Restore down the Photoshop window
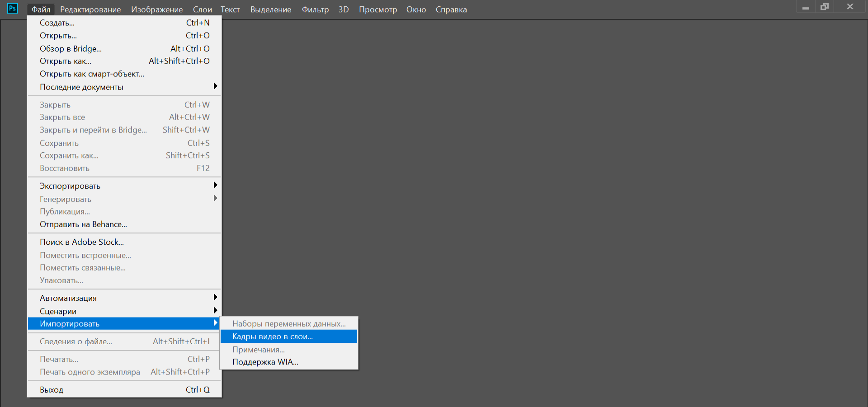This screenshot has height=407, width=868. click(x=825, y=7)
